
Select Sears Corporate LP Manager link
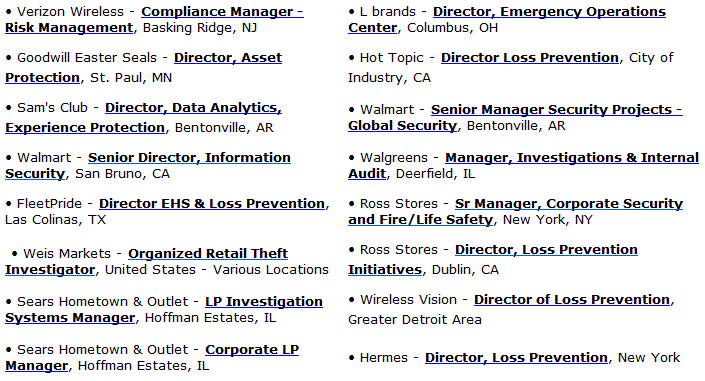pyautogui.click(x=252, y=350)
